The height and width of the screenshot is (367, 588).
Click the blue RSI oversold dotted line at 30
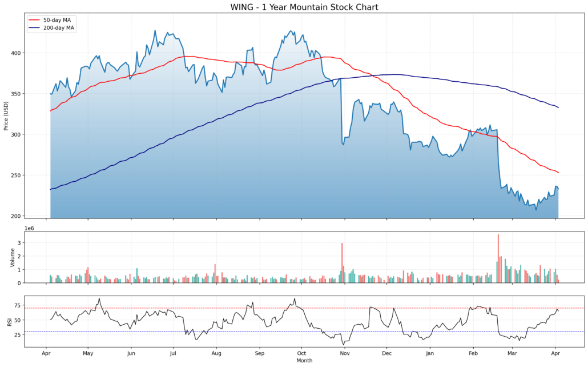[304, 332]
